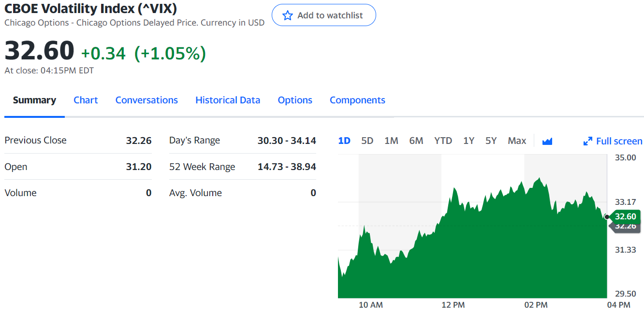Click the (+1.05%) percent change figure
This screenshot has width=644, height=313.
point(170,53)
